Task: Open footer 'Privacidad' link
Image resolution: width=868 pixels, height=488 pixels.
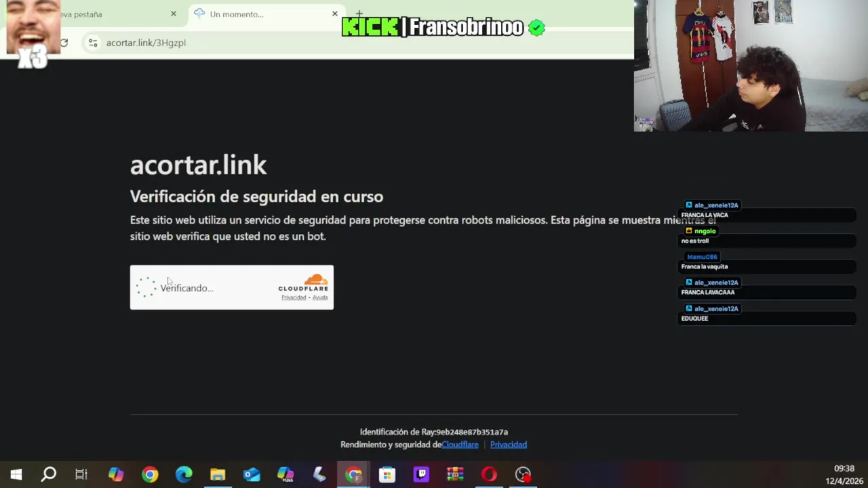Action: [x=509, y=445]
